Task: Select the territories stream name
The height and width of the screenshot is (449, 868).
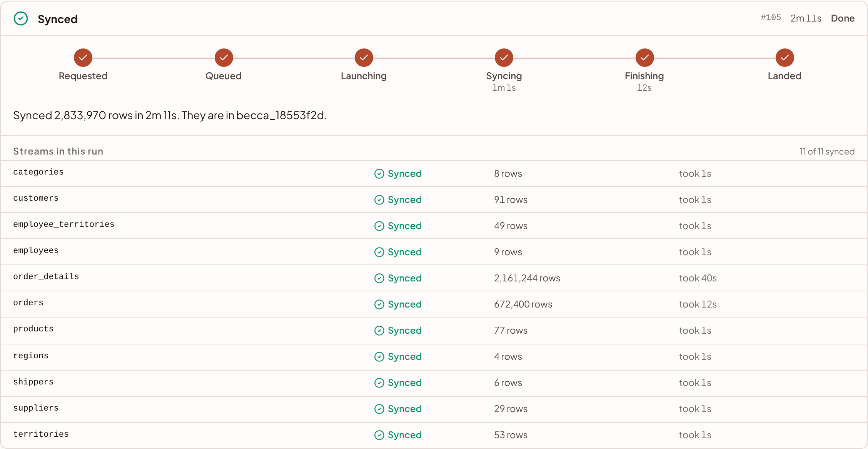Action: coord(41,434)
